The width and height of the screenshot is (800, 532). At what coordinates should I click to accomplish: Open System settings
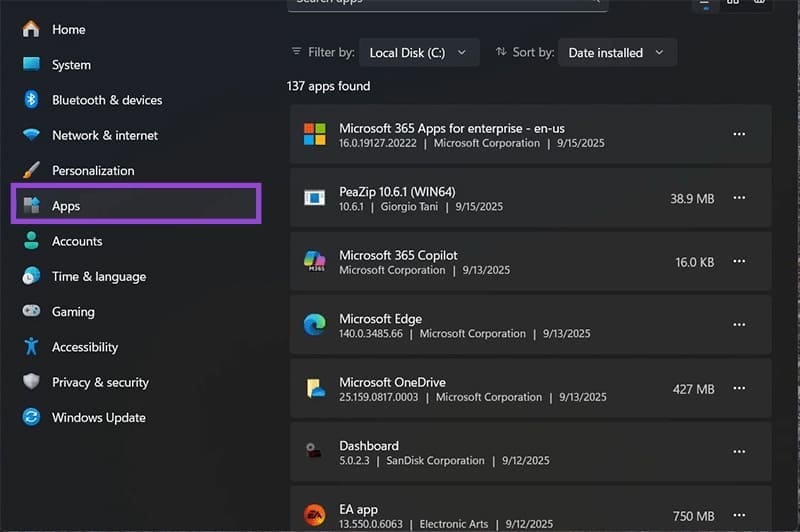[x=71, y=65]
